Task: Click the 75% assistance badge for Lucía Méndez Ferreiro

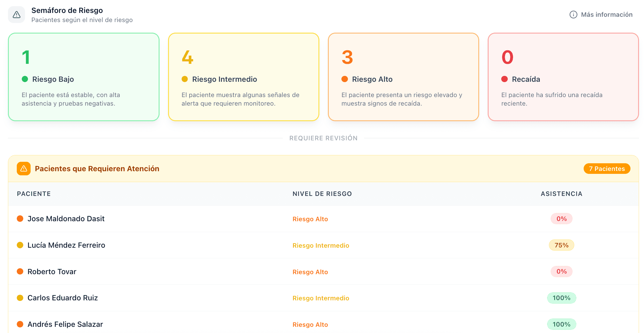Action: (561, 245)
